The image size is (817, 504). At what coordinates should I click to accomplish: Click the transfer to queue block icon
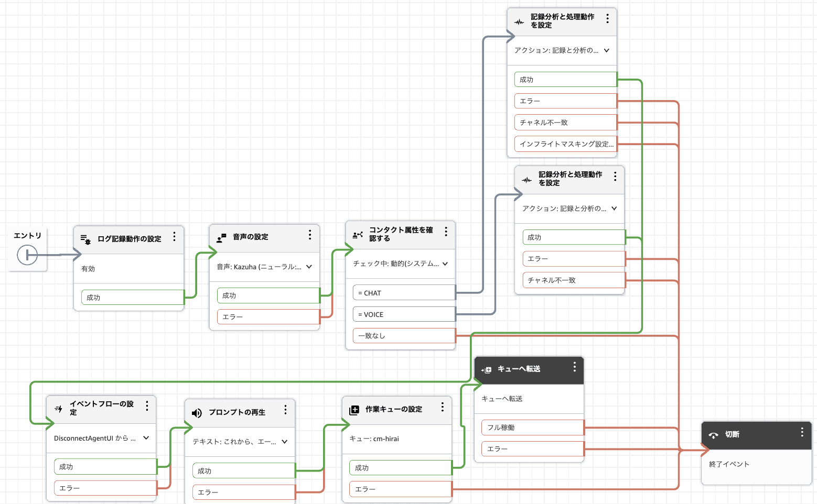coord(487,370)
